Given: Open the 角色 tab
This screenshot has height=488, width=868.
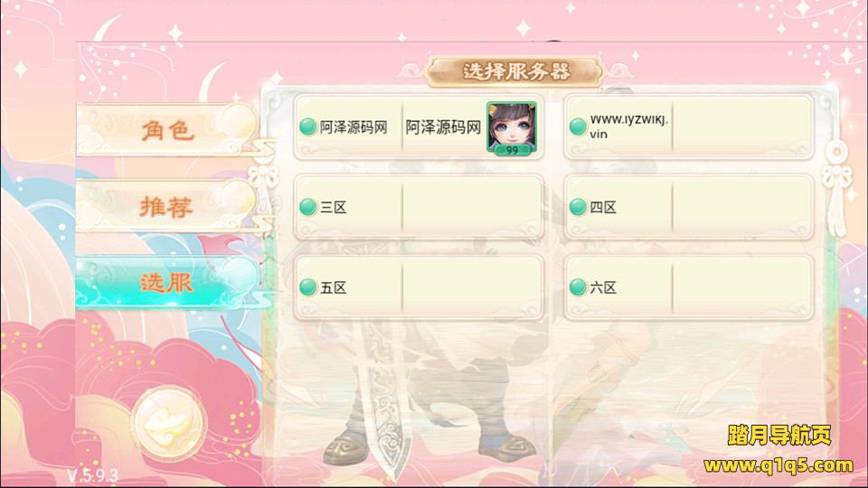Looking at the screenshot, I should [166, 129].
